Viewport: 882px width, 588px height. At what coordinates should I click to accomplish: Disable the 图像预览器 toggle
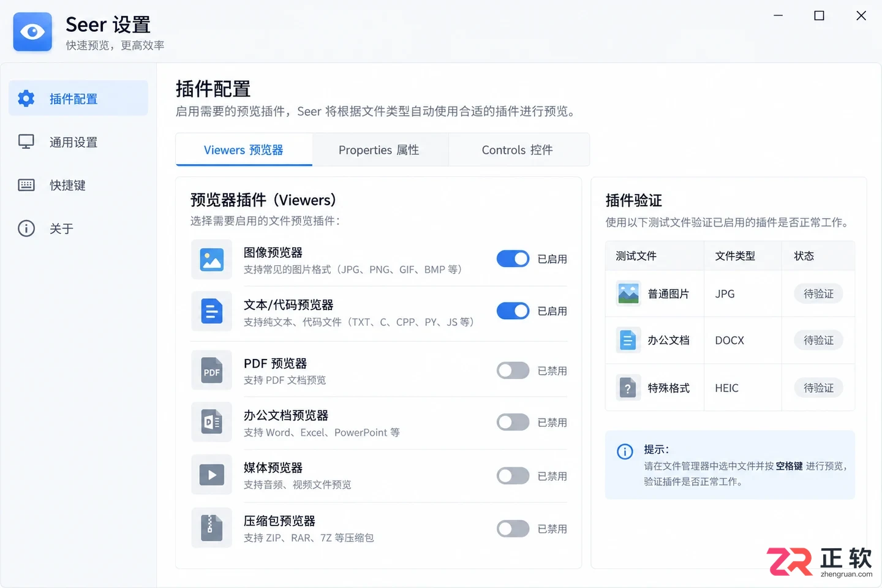point(513,259)
